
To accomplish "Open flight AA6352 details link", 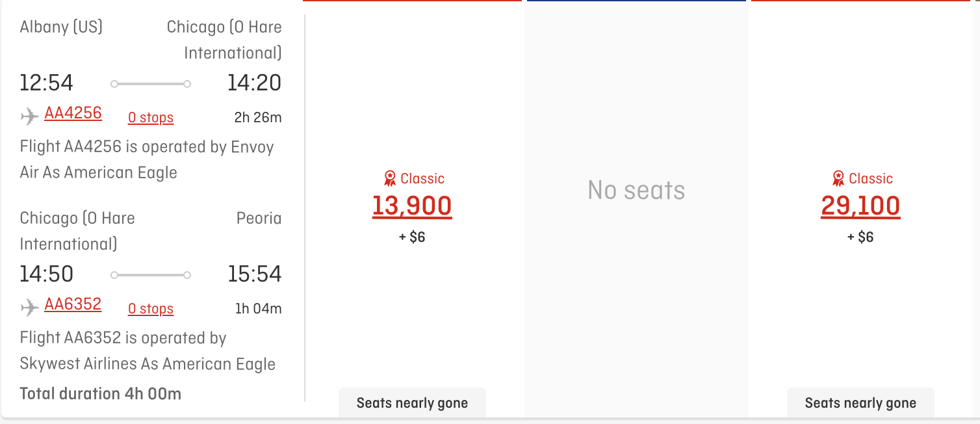I will [73, 304].
